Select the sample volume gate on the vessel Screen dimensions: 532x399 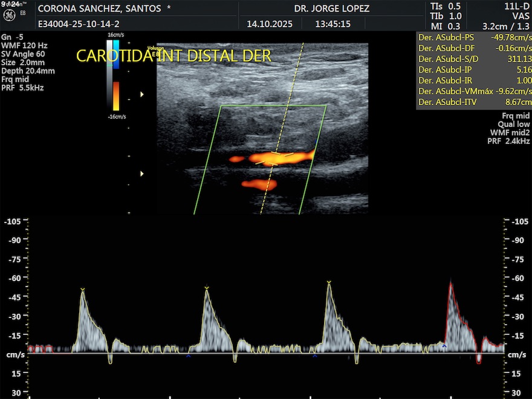[274, 158]
